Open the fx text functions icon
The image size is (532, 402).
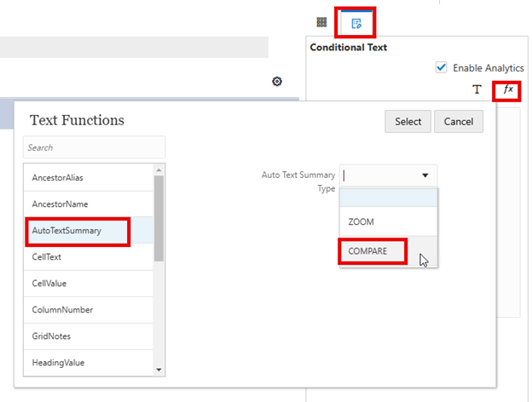[x=508, y=89]
